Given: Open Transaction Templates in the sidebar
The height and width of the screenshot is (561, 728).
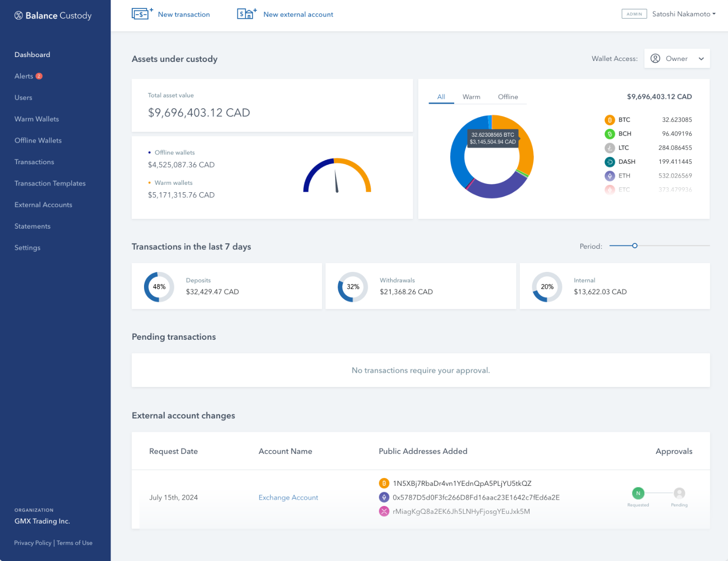Looking at the screenshot, I should [50, 183].
